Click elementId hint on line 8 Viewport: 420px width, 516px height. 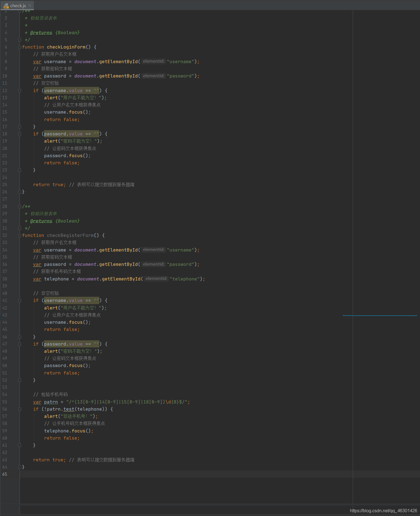154,61
